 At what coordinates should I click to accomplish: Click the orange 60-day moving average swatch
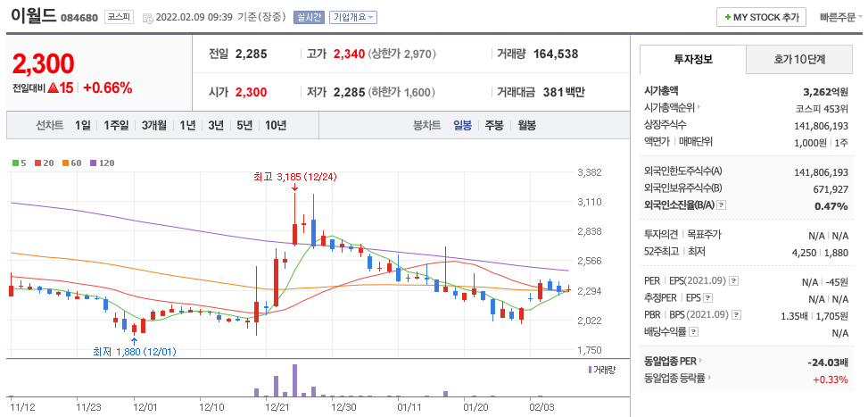tap(65, 163)
